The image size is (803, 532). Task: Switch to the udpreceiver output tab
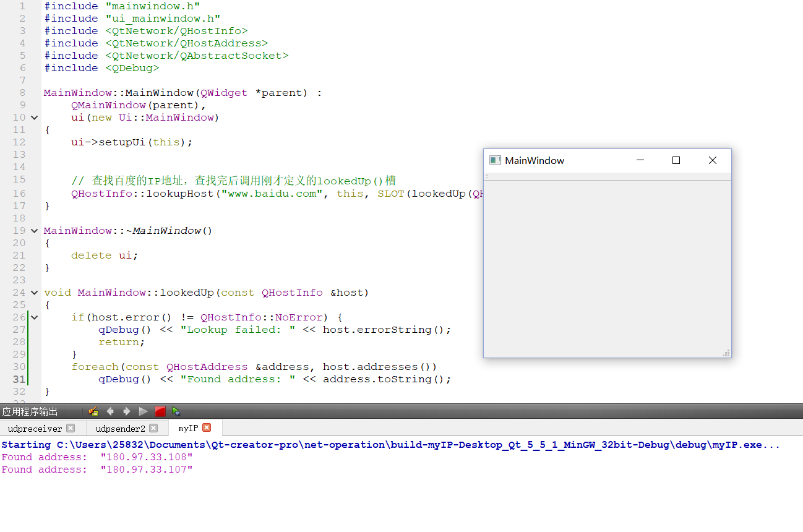coord(35,428)
